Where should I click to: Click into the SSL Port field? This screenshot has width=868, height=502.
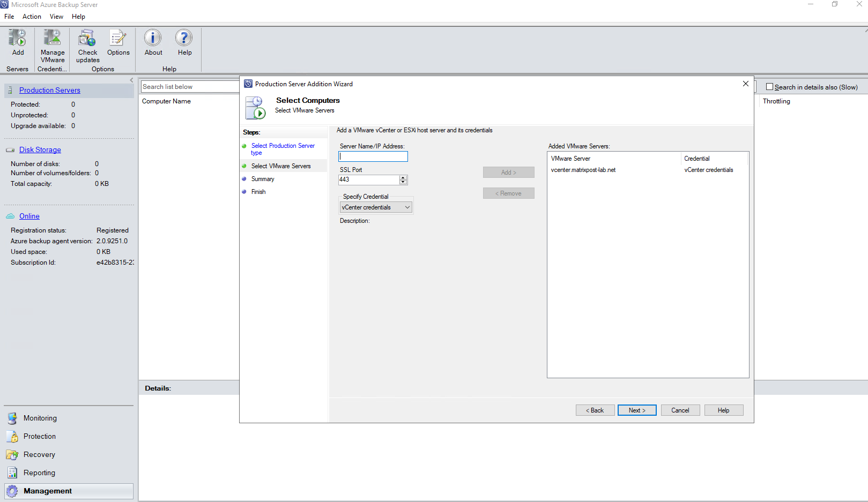tap(369, 180)
